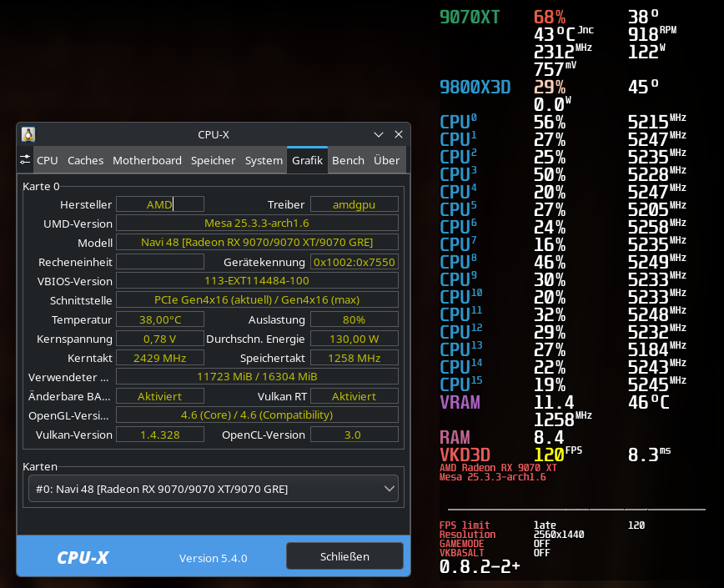Go to the Motherboard tab
The height and width of the screenshot is (588, 724).
tap(147, 160)
